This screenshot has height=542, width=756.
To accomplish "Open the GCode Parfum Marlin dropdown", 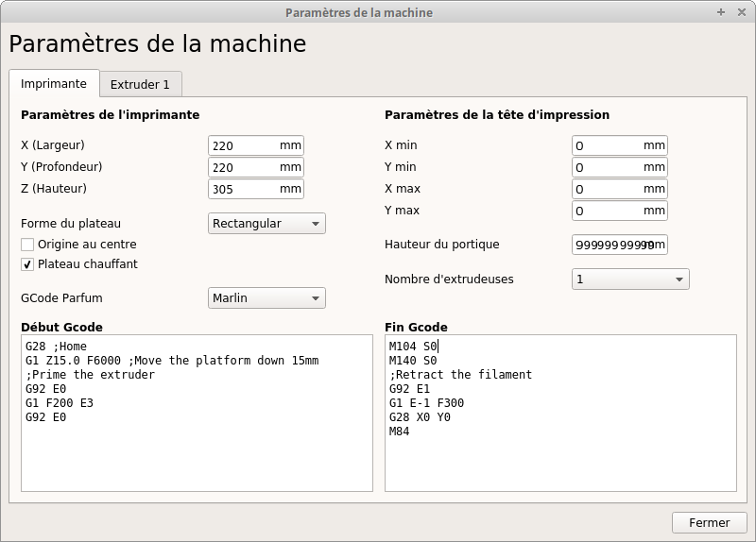I will (266, 298).
